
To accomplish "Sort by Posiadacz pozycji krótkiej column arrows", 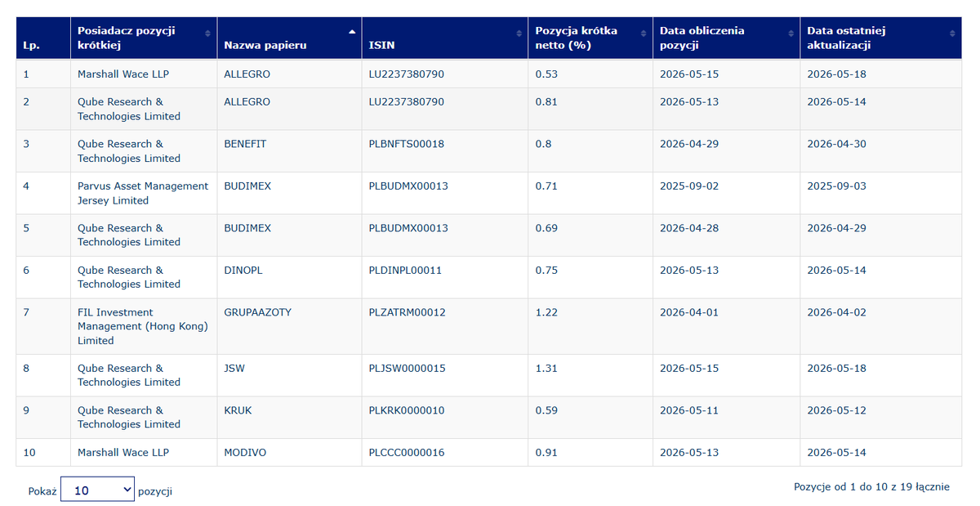I will [x=207, y=34].
